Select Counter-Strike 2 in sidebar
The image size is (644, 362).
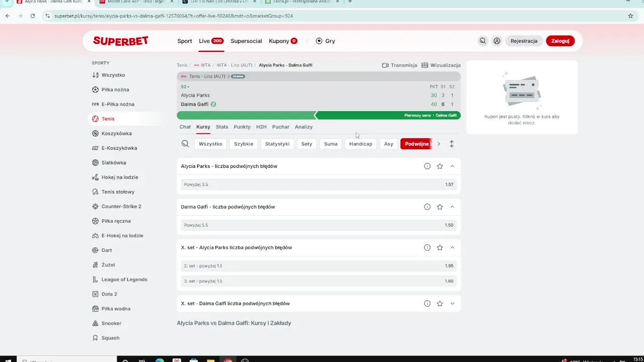[121, 206]
